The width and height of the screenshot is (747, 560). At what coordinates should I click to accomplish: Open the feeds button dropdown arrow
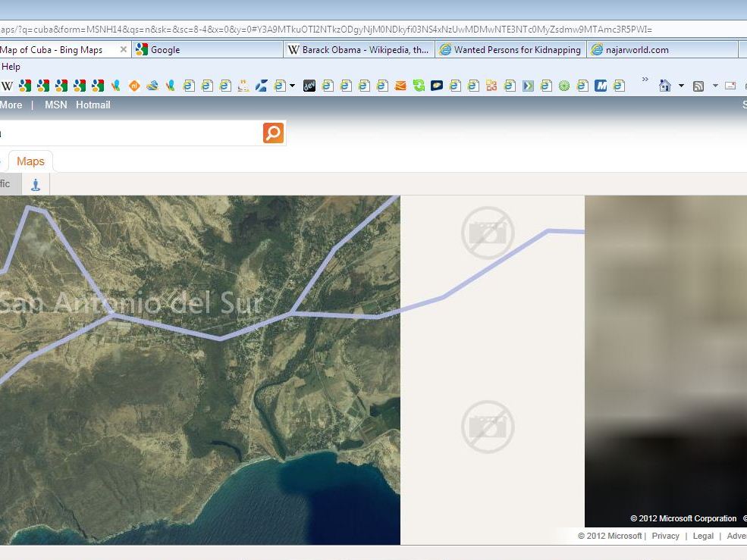[715, 86]
